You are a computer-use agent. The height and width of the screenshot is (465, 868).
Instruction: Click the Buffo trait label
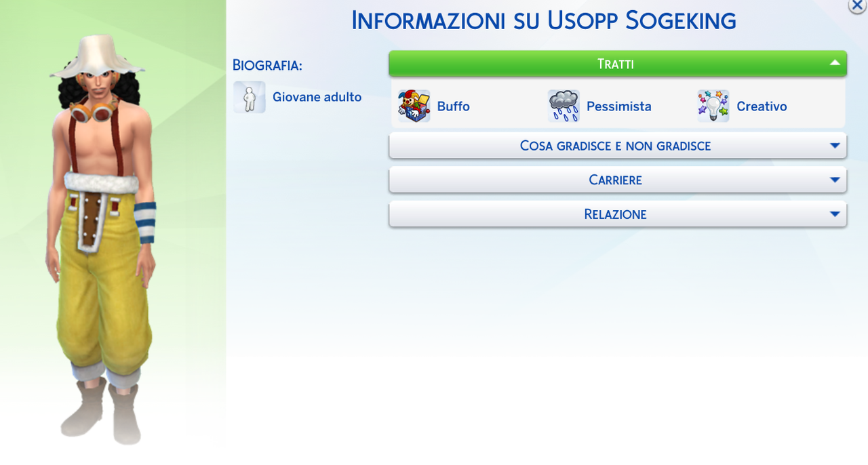[x=454, y=106]
